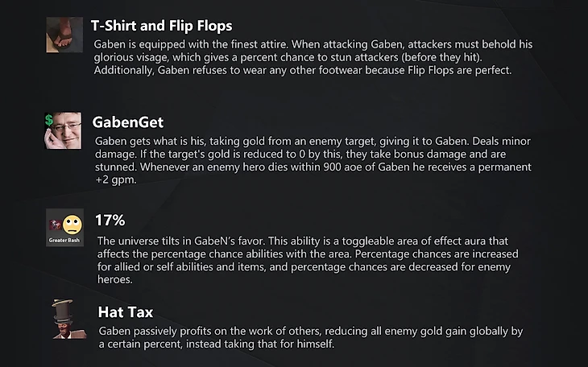
Task: Click the 'a certain percent' Hat Tax line
Action: point(217,344)
